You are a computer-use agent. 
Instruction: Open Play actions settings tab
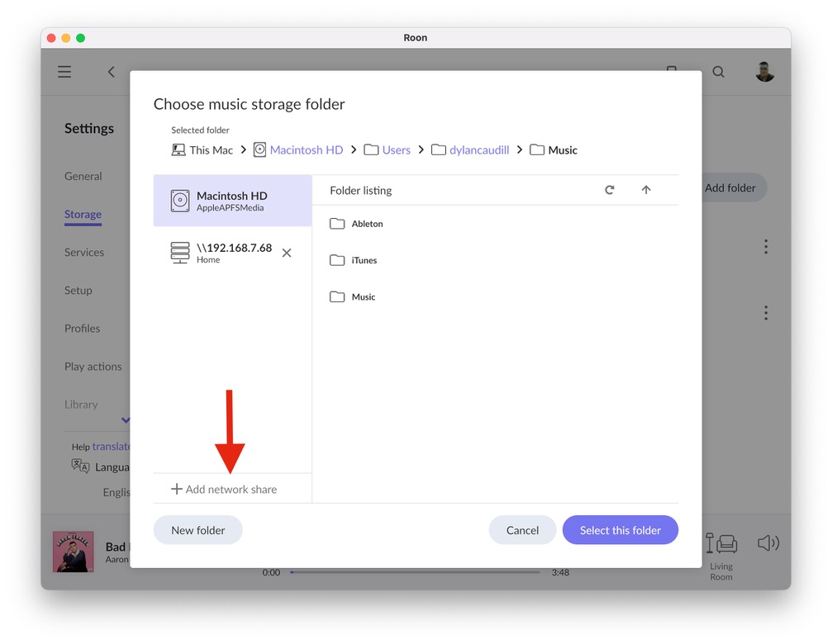point(93,367)
